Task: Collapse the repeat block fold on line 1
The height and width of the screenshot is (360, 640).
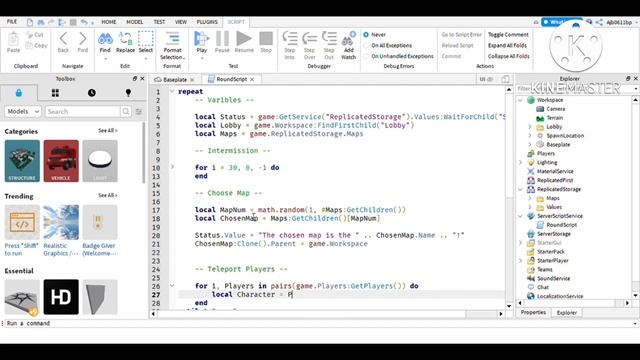Action: [x=172, y=91]
